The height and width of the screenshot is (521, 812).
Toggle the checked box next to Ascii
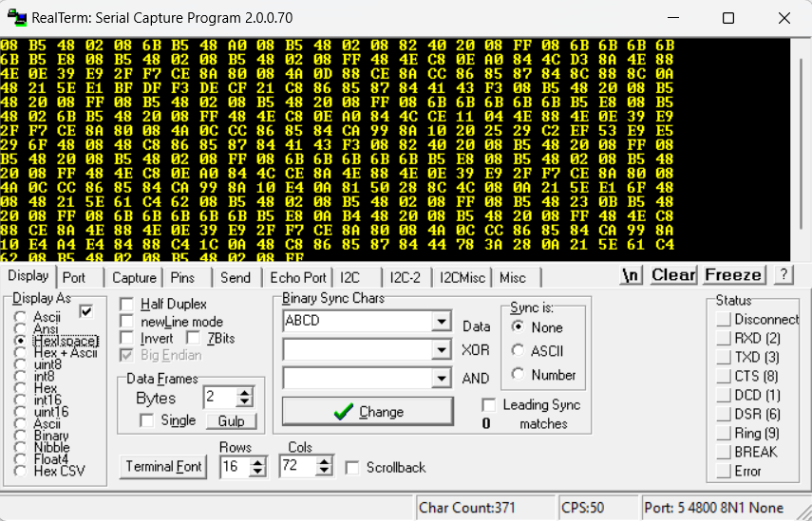pyautogui.click(x=86, y=311)
